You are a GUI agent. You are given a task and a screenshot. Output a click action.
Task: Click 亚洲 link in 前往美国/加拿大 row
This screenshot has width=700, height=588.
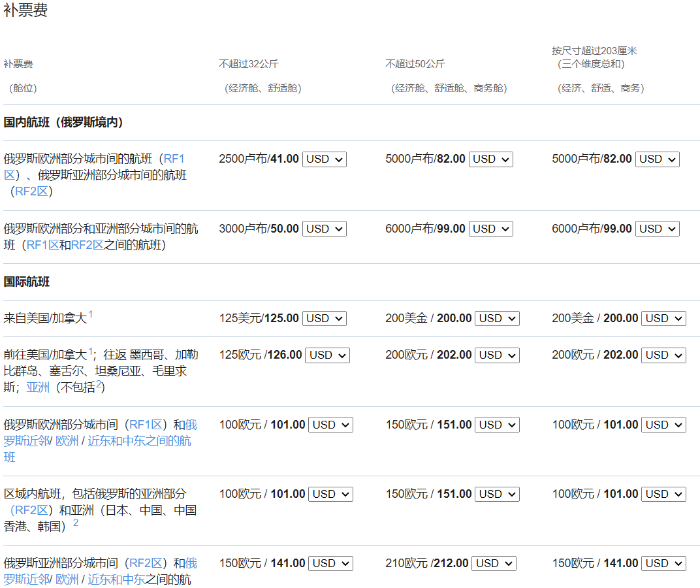click(38, 387)
